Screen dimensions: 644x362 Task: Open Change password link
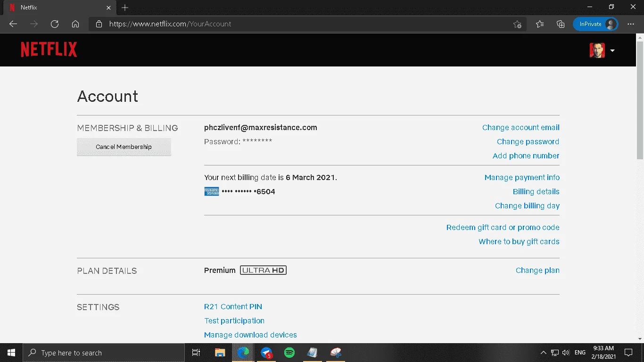point(528,141)
